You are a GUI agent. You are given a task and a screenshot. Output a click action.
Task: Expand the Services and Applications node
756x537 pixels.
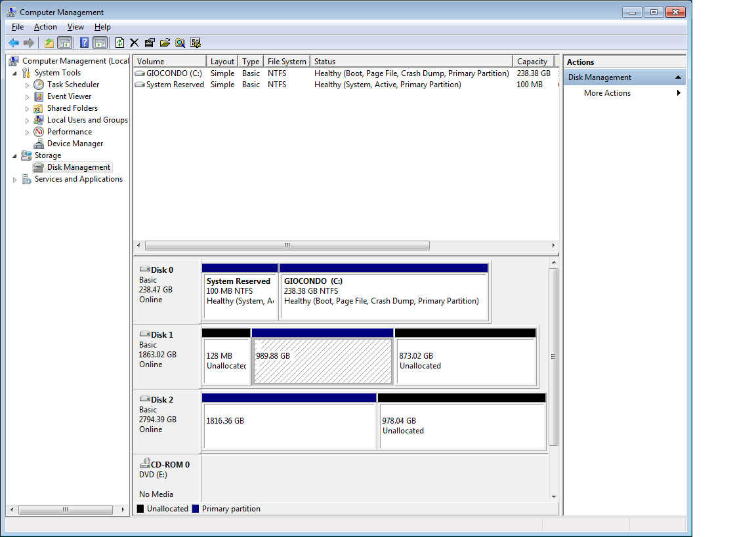pyautogui.click(x=15, y=179)
